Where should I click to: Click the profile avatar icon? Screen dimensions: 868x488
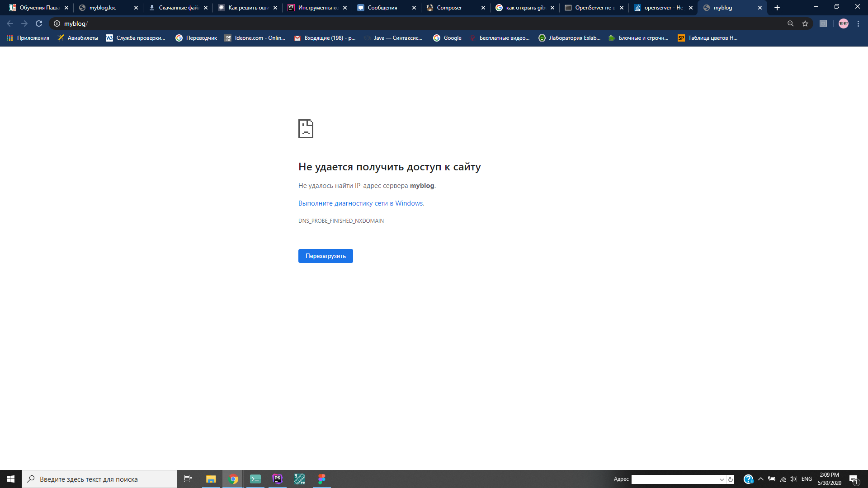click(843, 23)
